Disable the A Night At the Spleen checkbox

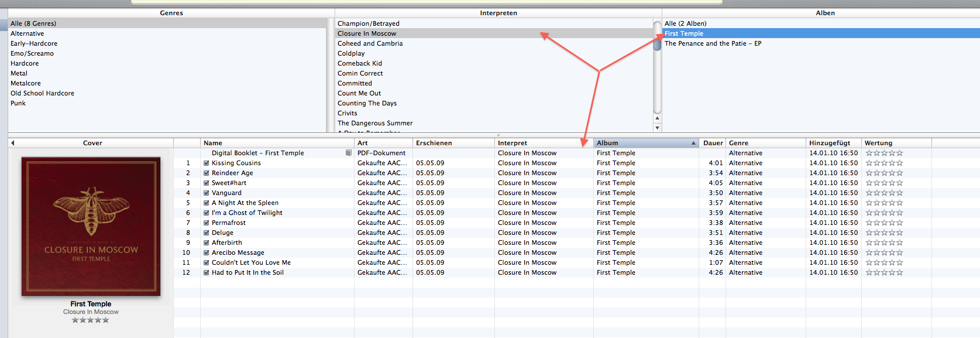tap(207, 203)
